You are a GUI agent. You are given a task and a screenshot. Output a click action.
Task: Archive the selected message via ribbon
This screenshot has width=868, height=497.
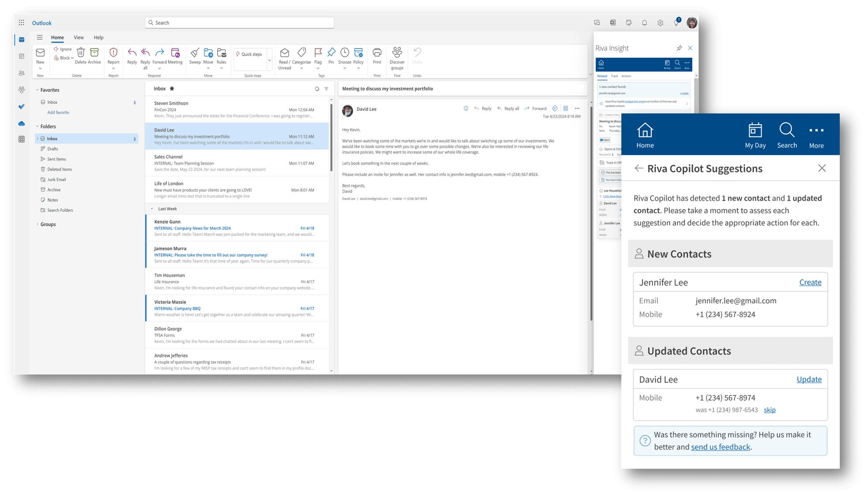[x=94, y=53]
